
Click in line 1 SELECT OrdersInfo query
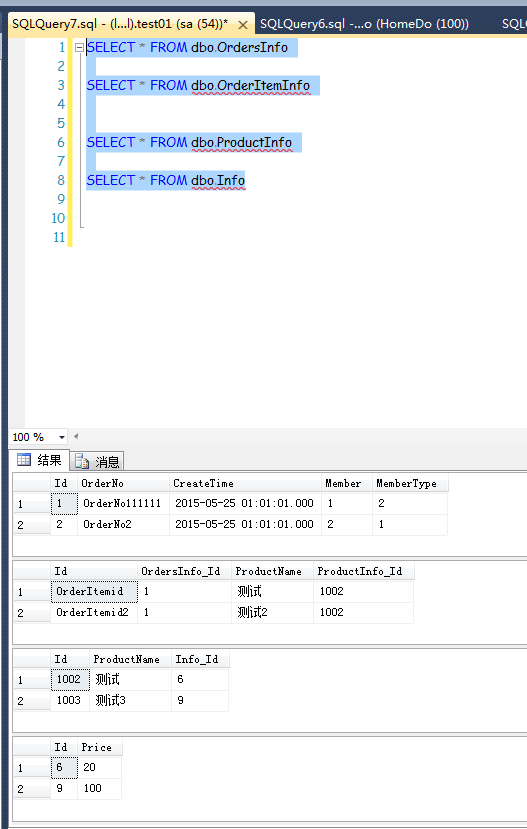click(187, 48)
